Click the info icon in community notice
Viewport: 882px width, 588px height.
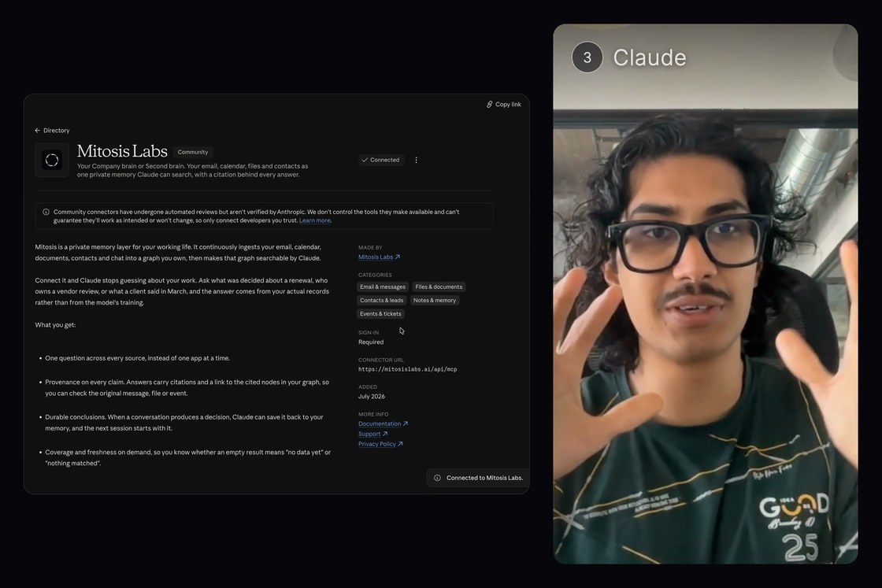[x=46, y=212]
